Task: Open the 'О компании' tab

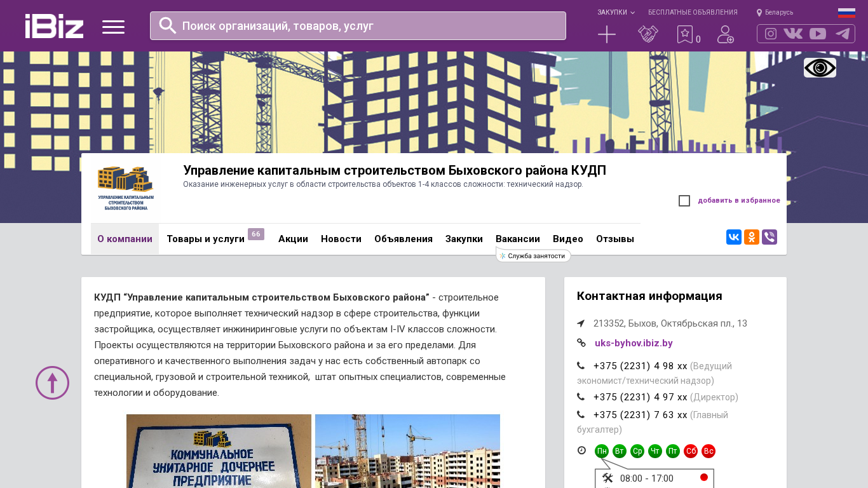Action: coord(125,239)
